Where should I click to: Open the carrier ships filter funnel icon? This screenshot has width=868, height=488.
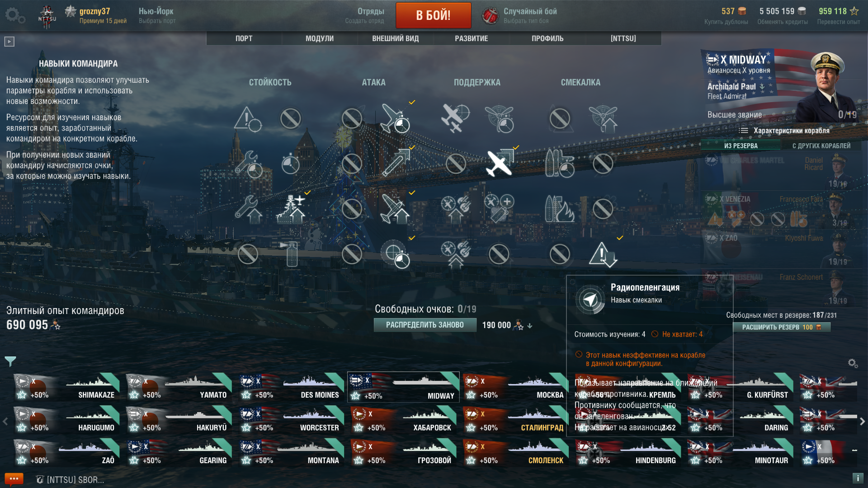tap(10, 361)
